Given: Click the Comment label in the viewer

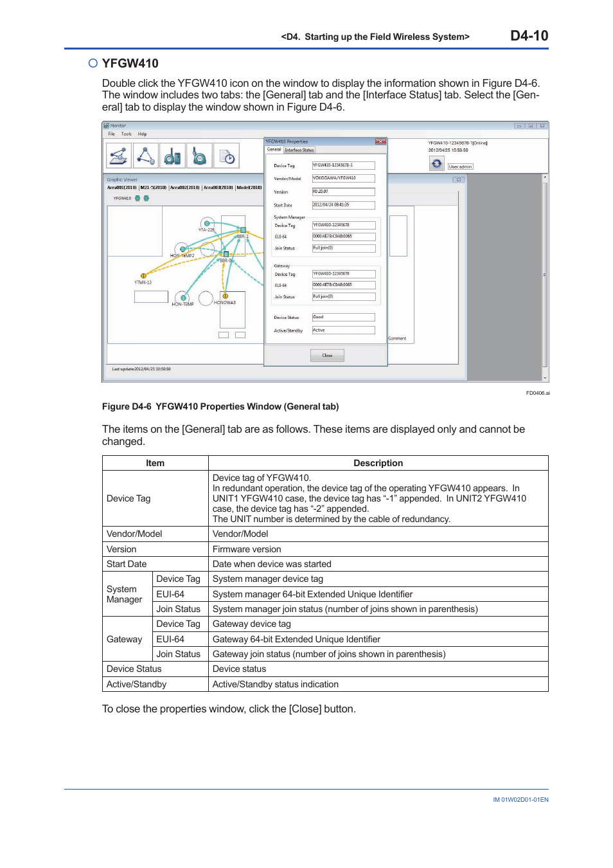Looking at the screenshot, I should point(397,338).
